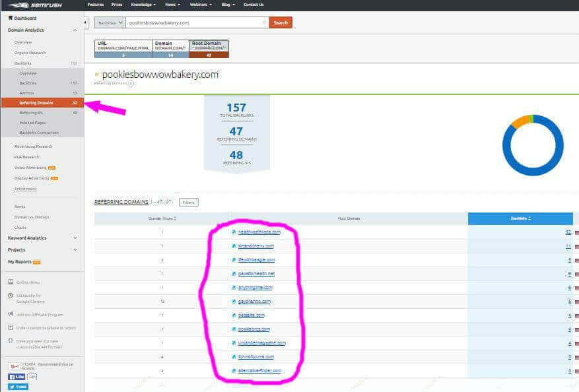Click the Affiliate Program megaphone icon
This screenshot has width=579, height=392.
tap(11, 314)
